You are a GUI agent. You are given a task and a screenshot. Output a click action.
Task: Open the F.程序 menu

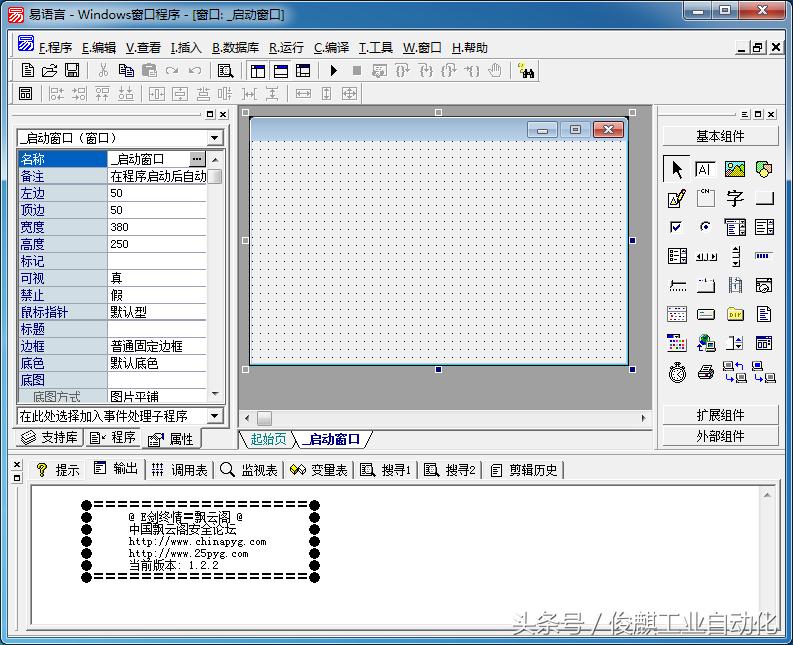(55, 48)
